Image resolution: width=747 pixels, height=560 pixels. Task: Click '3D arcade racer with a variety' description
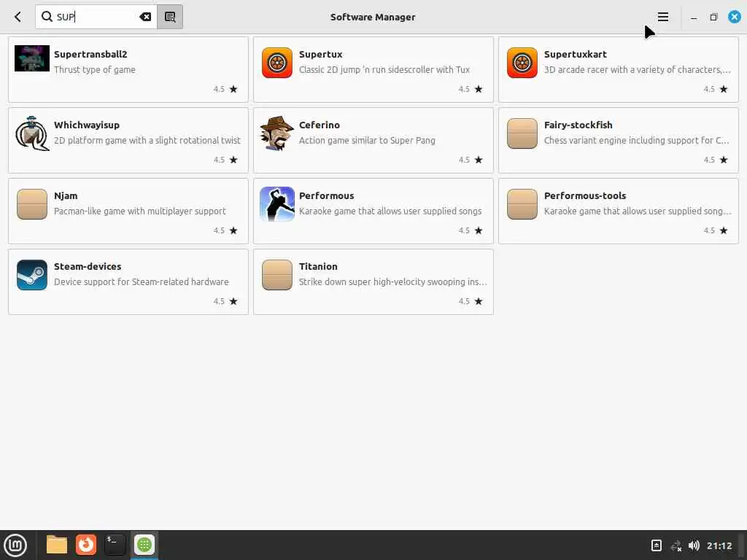tap(638, 70)
